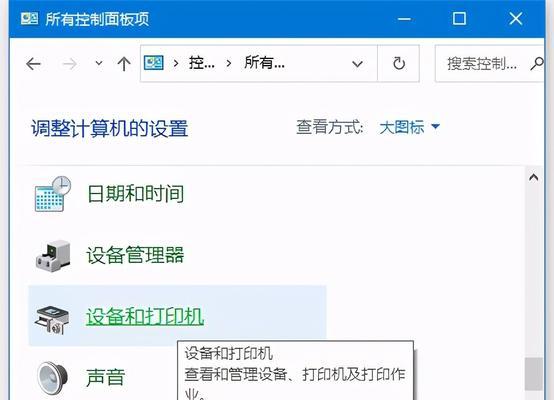Click the 调整计算机的设置 heading

(x=110, y=128)
